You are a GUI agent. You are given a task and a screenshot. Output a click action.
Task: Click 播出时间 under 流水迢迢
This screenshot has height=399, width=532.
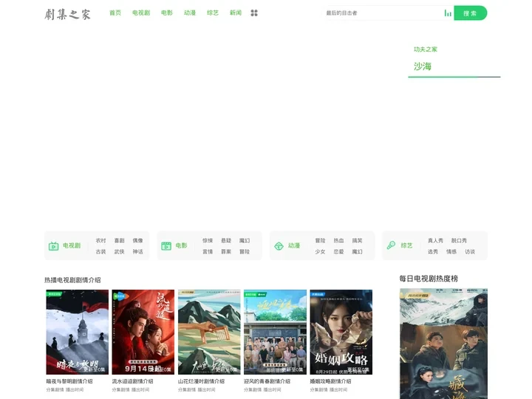tap(140, 390)
